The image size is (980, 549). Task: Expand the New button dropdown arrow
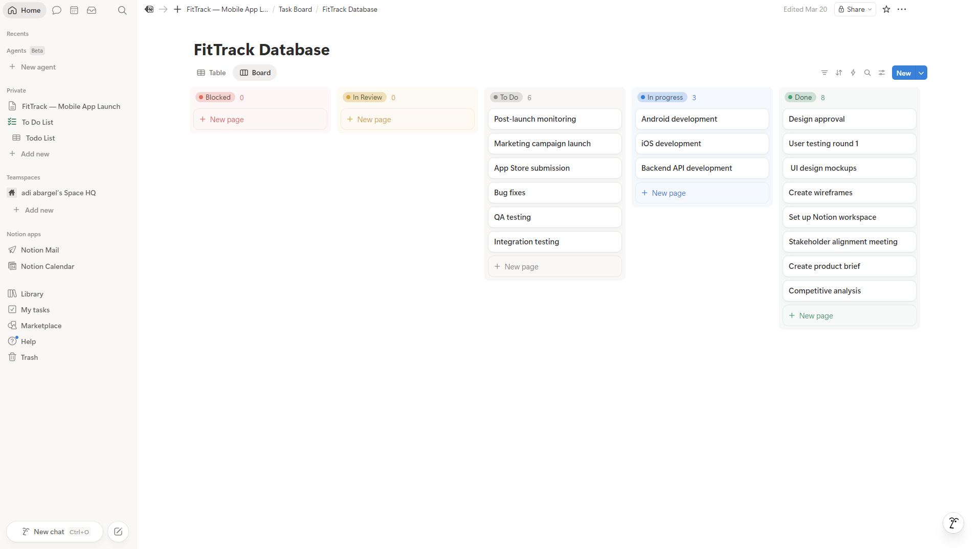pyautogui.click(x=921, y=73)
